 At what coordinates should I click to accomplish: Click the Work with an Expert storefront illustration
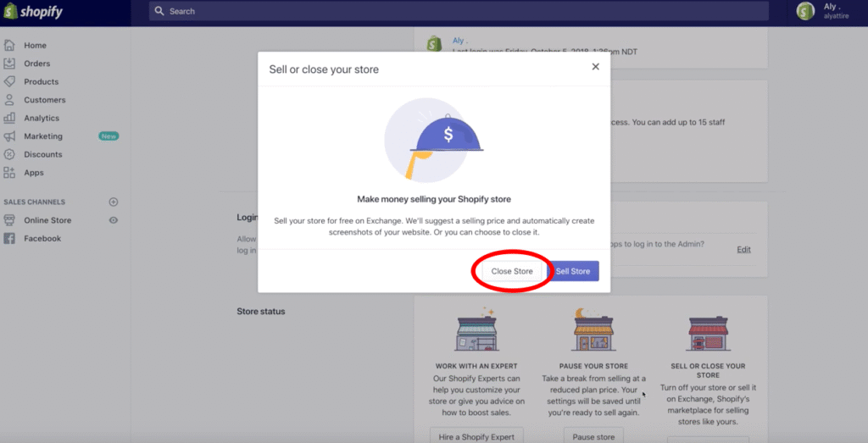(x=477, y=330)
